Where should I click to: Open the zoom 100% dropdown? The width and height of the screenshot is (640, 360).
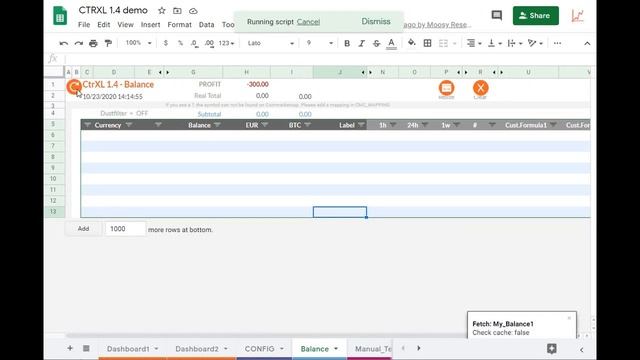[138, 43]
